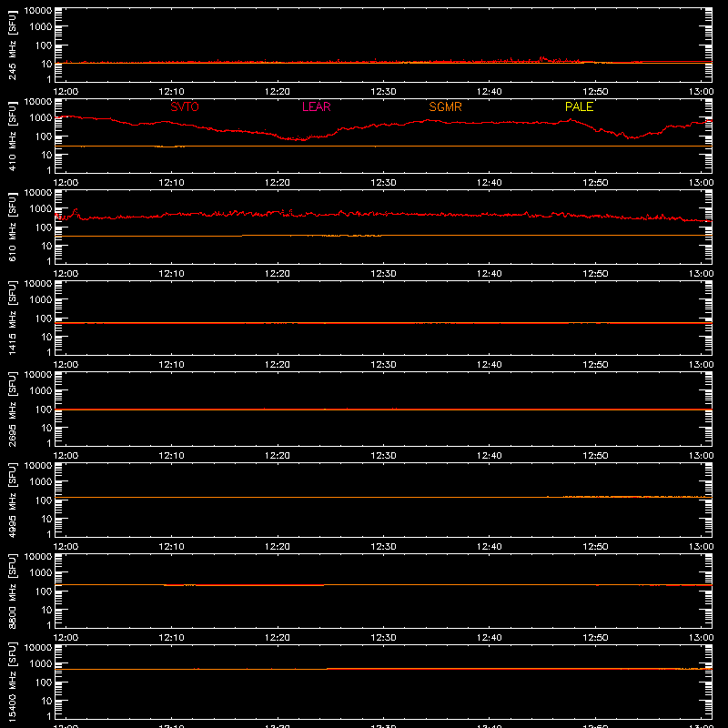Select the '245 MHz [SFU]' axis title
Viewport: 728px width, 728px height.
(13, 45)
